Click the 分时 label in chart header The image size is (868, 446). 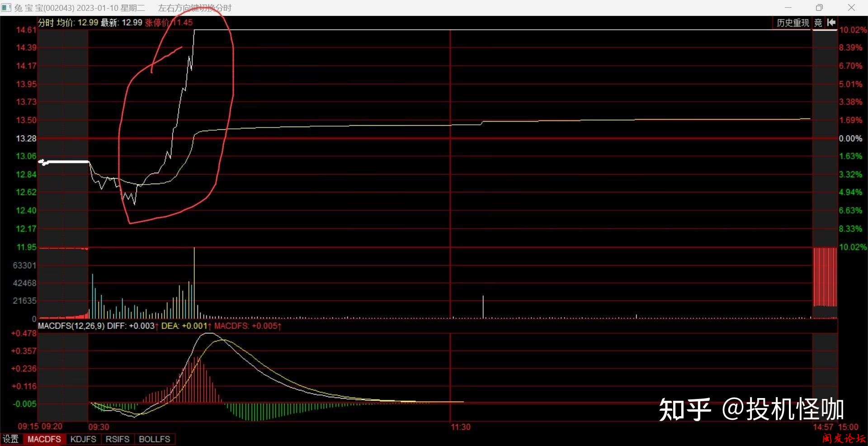click(46, 23)
